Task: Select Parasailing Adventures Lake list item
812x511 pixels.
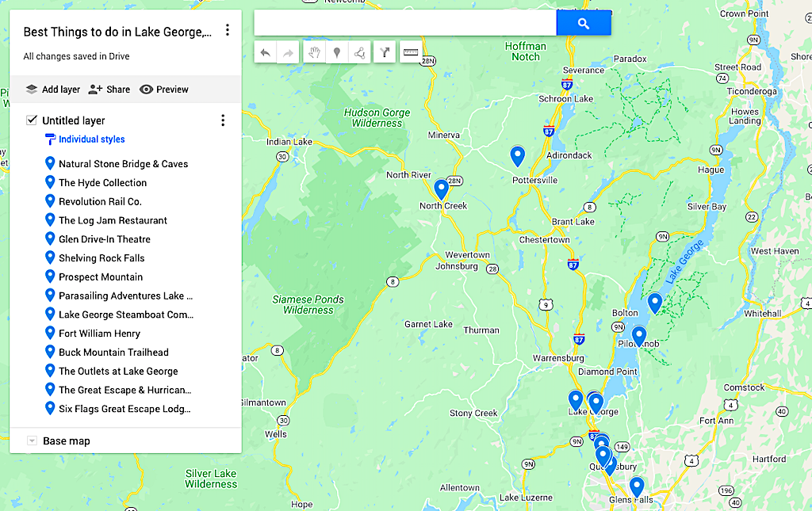Action: click(x=125, y=296)
